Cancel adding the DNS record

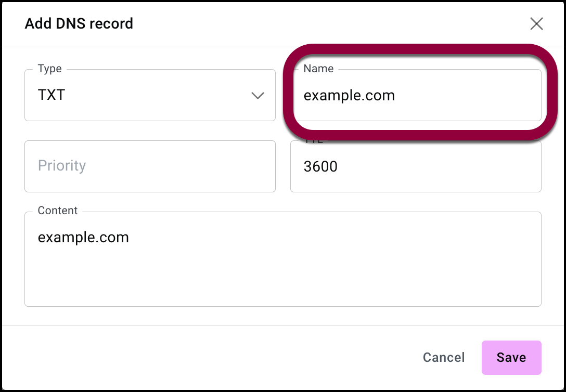pos(444,358)
